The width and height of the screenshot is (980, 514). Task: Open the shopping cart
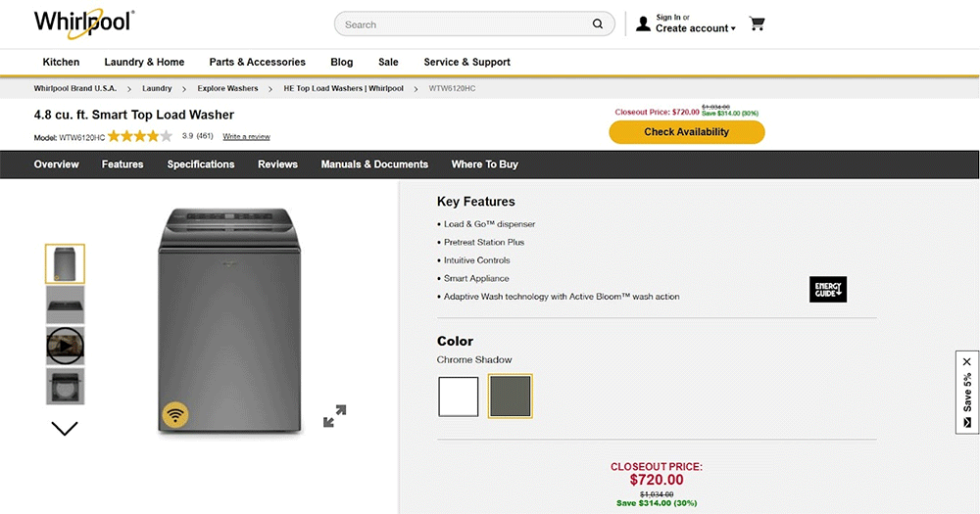point(757,23)
